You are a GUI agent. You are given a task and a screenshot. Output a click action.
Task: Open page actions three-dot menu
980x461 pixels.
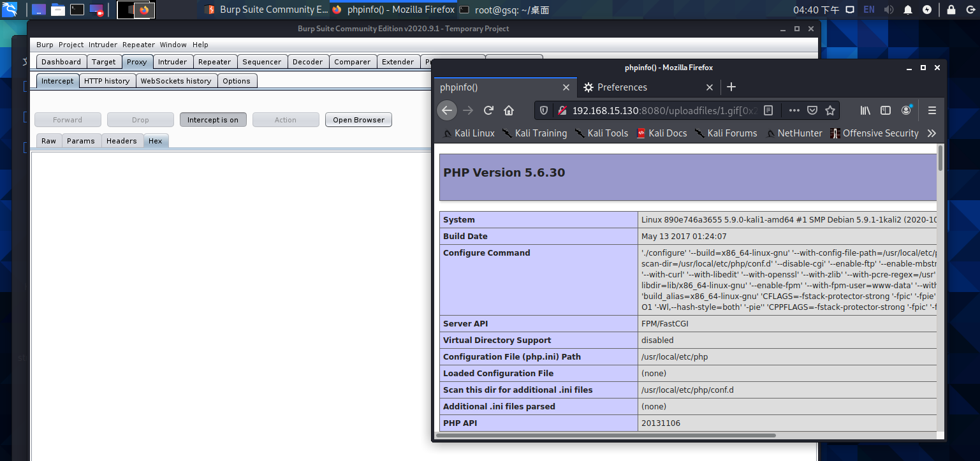pos(794,110)
